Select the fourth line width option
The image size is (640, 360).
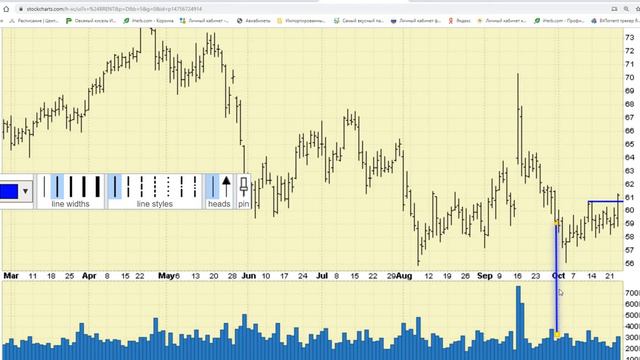coord(84,187)
